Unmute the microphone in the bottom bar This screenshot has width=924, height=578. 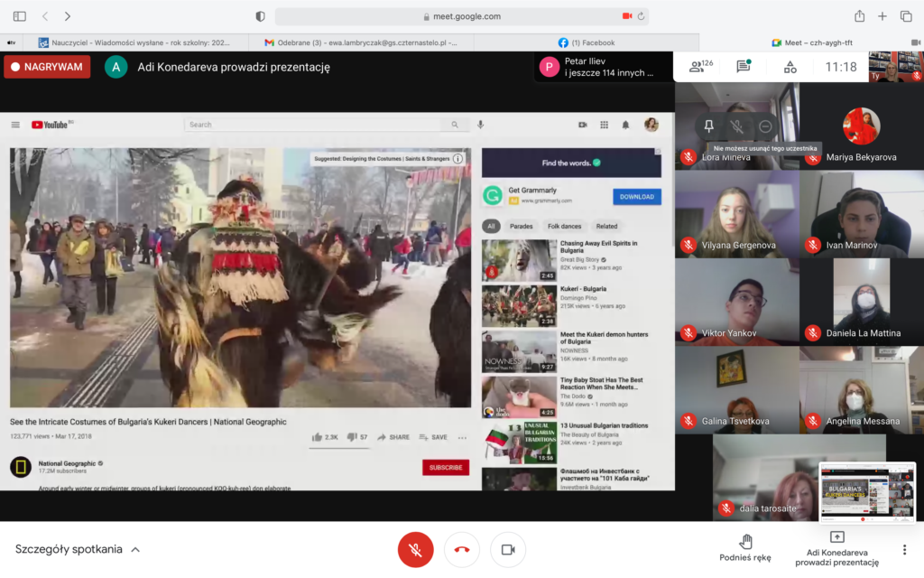coord(416,549)
